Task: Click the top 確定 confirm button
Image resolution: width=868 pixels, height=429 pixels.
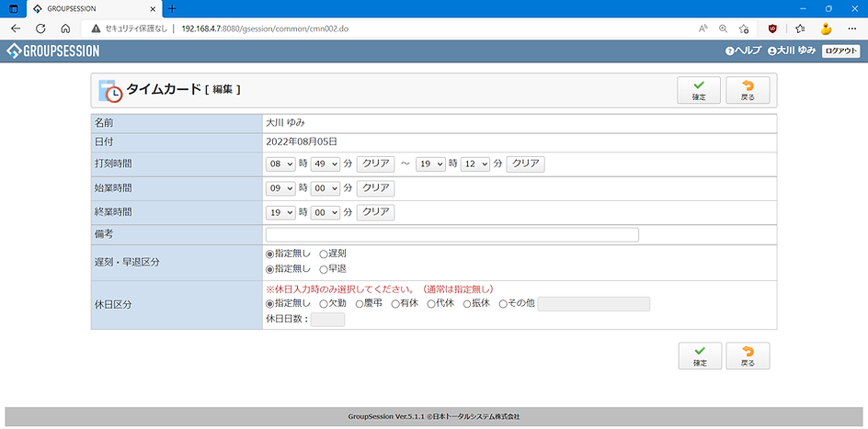Action: [699, 90]
